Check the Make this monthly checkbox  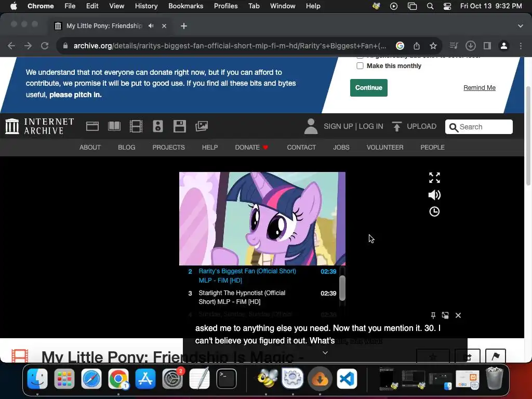click(x=360, y=66)
